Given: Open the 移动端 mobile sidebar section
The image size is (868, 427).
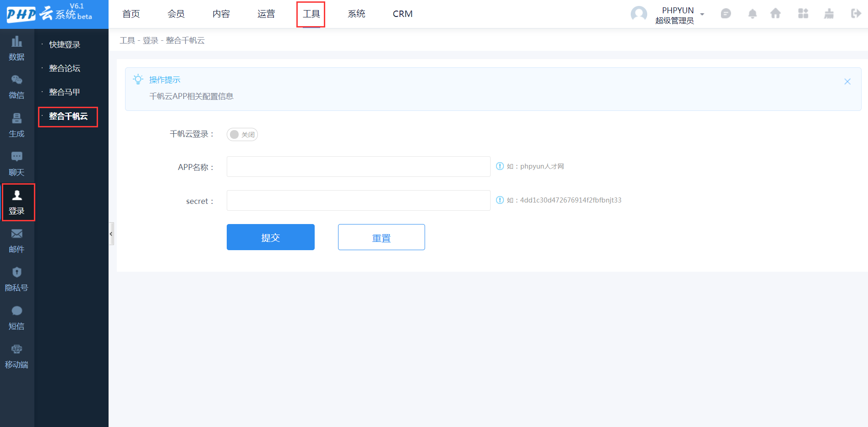Looking at the screenshot, I should coord(17,356).
